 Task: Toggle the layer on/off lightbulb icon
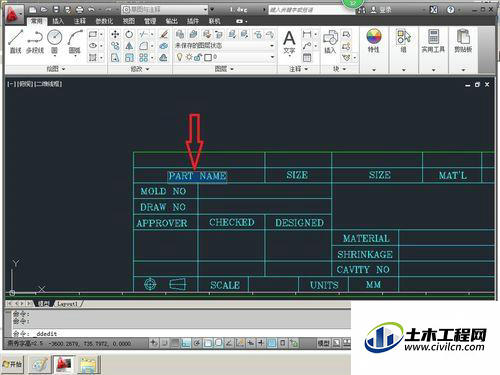click(x=180, y=57)
